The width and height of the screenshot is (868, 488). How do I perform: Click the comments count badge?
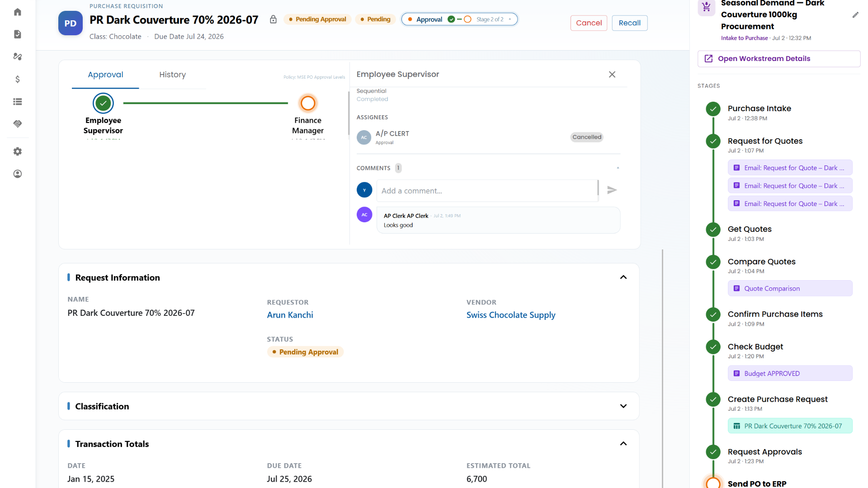[x=398, y=168]
